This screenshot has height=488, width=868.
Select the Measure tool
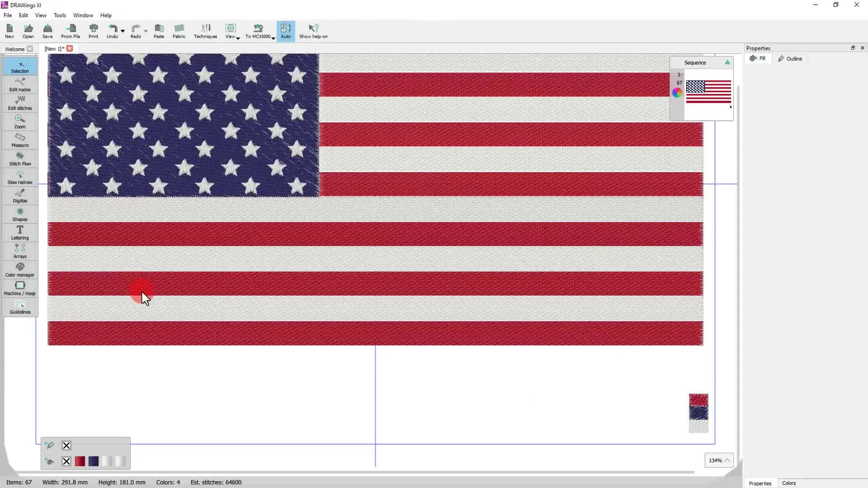pyautogui.click(x=20, y=140)
